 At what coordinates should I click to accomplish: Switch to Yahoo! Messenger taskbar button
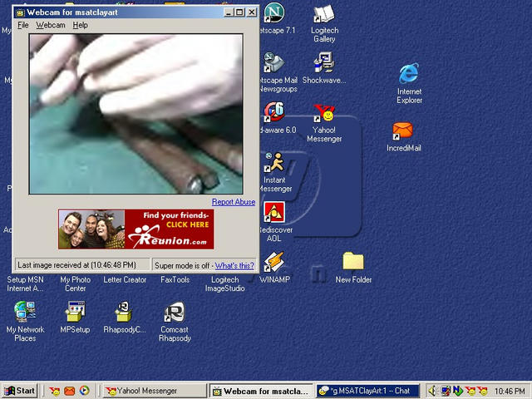155,391
